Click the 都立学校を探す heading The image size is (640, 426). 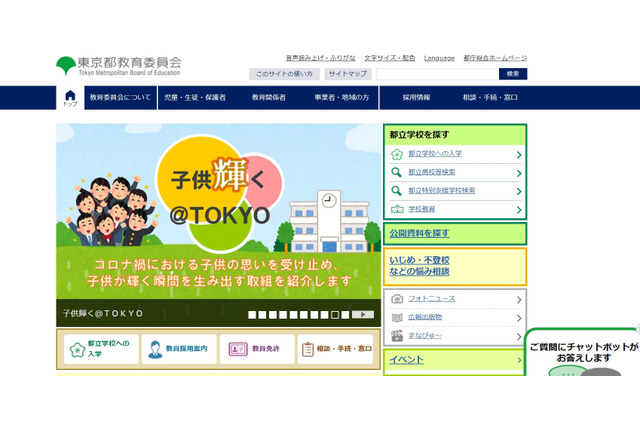[419, 135]
